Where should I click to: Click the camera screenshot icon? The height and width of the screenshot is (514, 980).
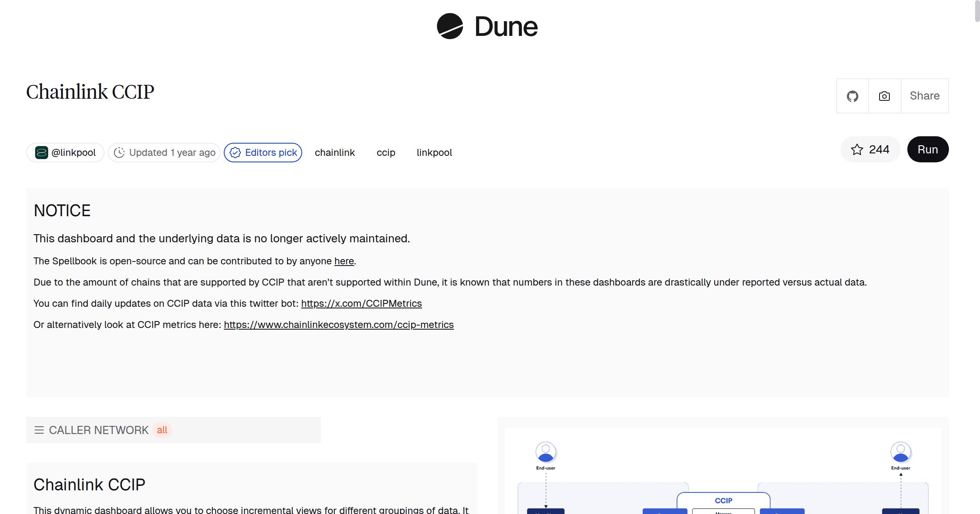[884, 96]
